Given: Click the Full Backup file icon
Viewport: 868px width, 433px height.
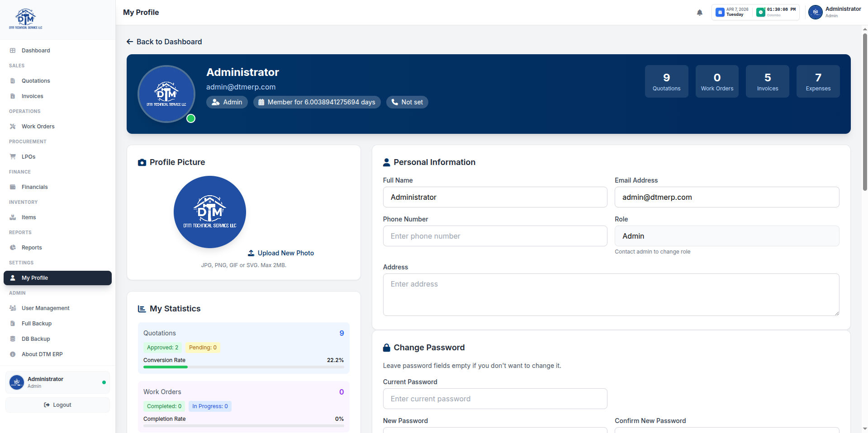Looking at the screenshot, I should click(13, 324).
